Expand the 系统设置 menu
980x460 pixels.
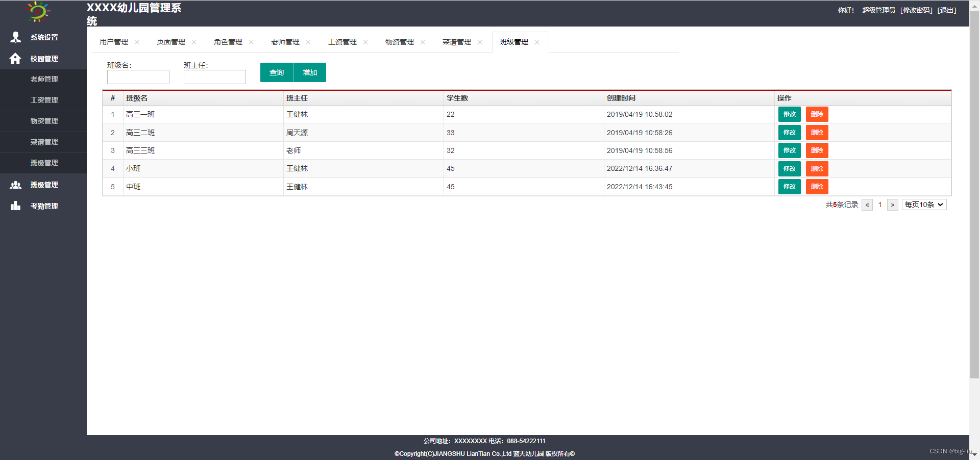pyautogui.click(x=43, y=37)
